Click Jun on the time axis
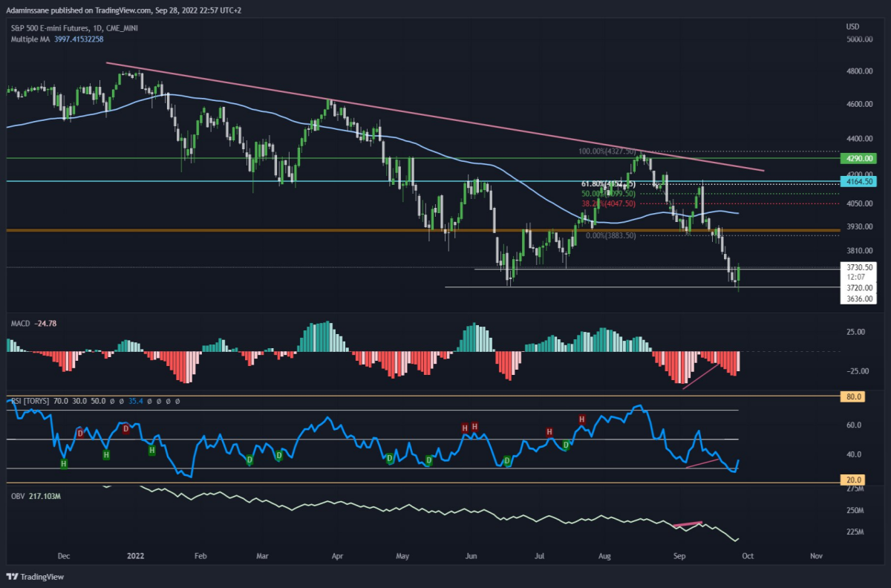 (x=471, y=555)
